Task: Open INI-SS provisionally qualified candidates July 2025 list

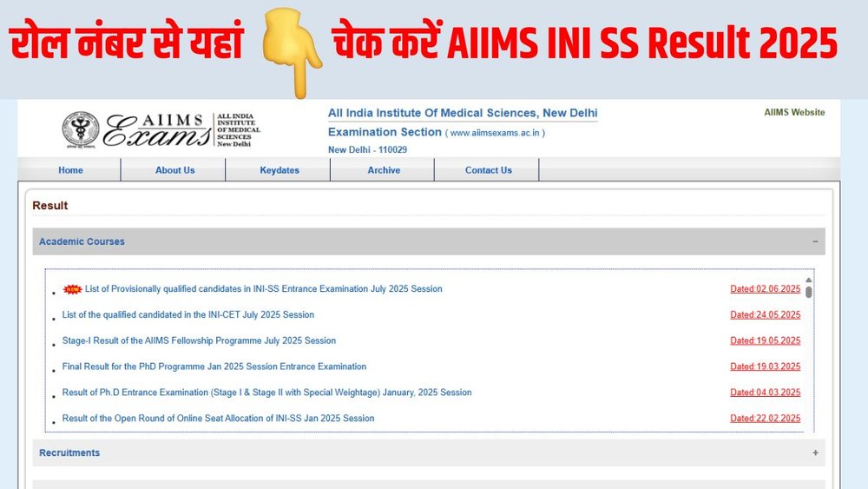Action: (x=264, y=288)
